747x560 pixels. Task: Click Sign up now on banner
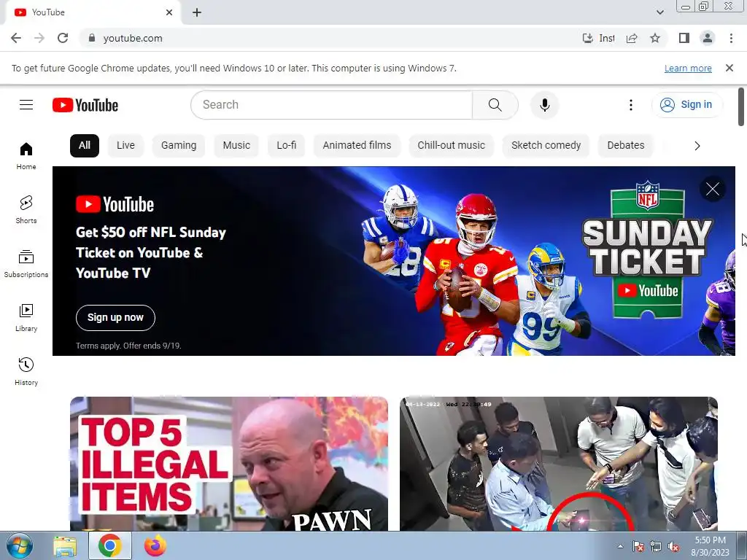coord(115,318)
